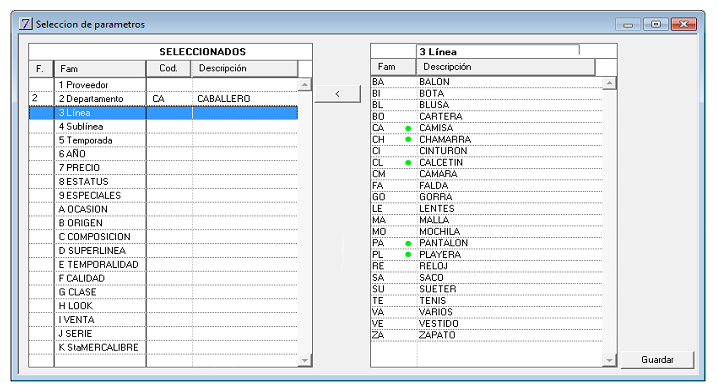
Task: Select the 'A OCASION' row
Action: (x=163, y=209)
